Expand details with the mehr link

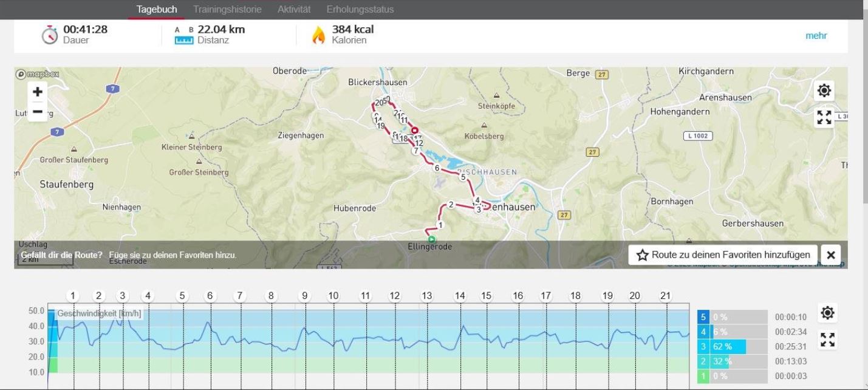click(x=816, y=35)
